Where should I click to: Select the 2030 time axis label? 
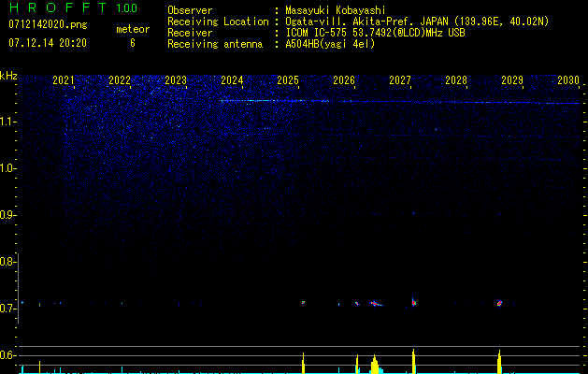(x=568, y=80)
